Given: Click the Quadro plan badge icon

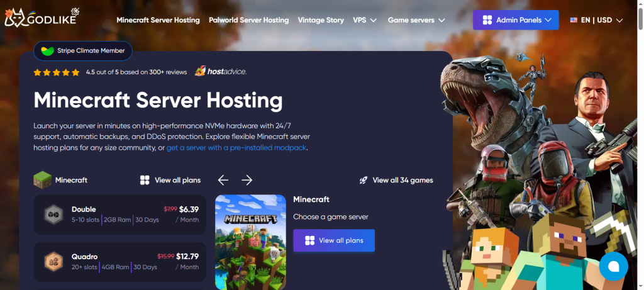Looking at the screenshot, I should point(53,262).
